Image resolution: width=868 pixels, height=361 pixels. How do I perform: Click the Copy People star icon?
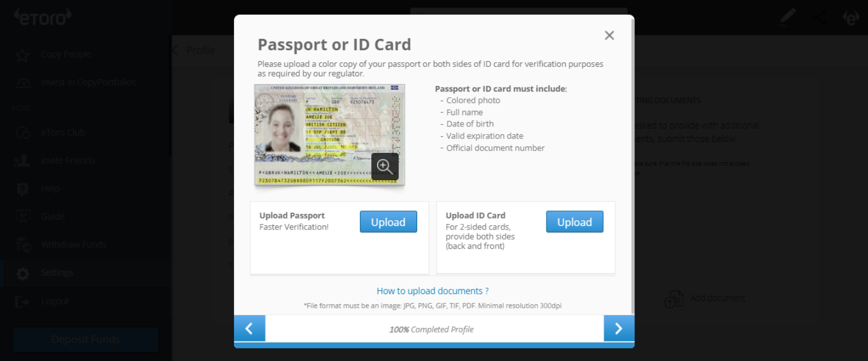(x=22, y=55)
